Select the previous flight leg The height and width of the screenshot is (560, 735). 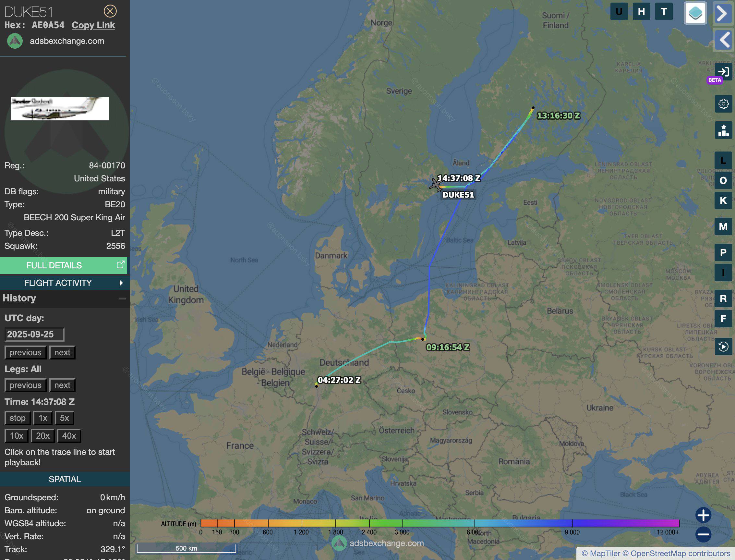pyautogui.click(x=25, y=385)
